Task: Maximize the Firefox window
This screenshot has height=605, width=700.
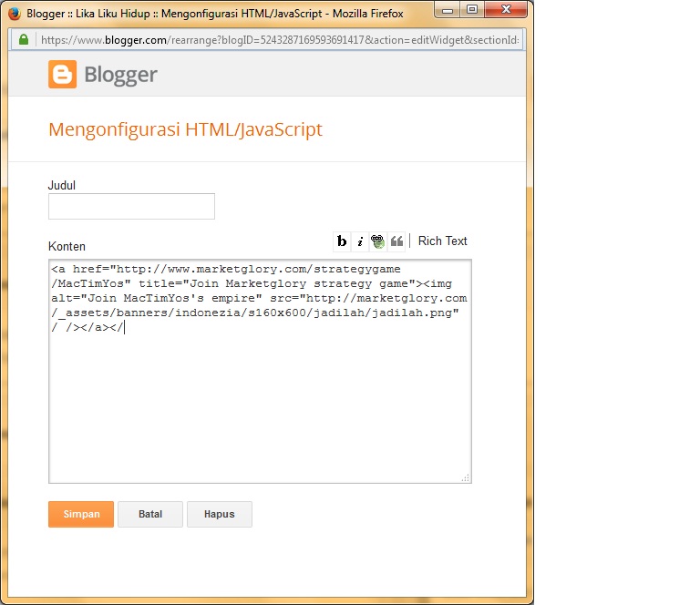Action: [472, 10]
